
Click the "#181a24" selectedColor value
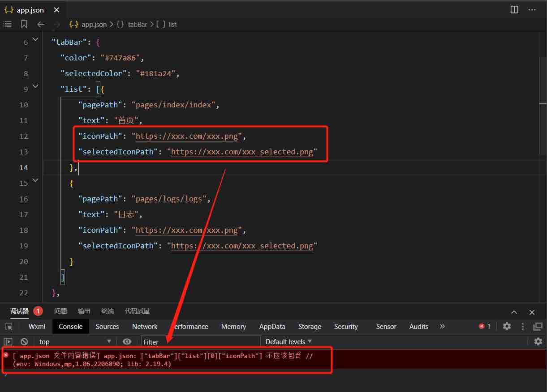click(155, 73)
